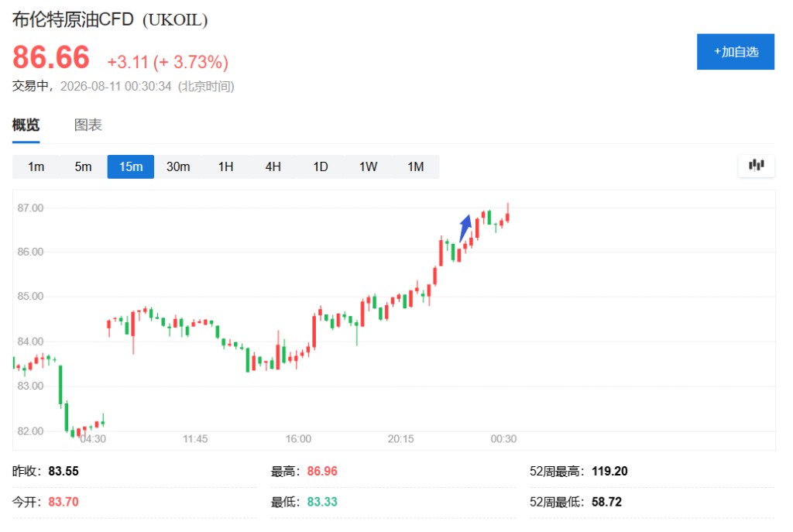Image resolution: width=793 pixels, height=532 pixels.
Task: Click the blue arrow marker on chart
Action: pos(465,228)
